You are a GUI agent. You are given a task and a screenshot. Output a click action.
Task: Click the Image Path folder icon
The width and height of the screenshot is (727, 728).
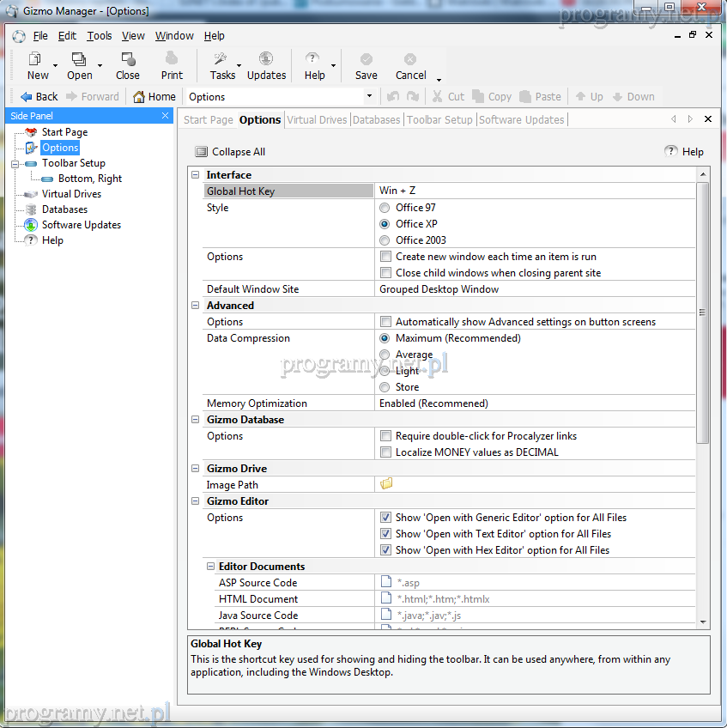click(386, 484)
